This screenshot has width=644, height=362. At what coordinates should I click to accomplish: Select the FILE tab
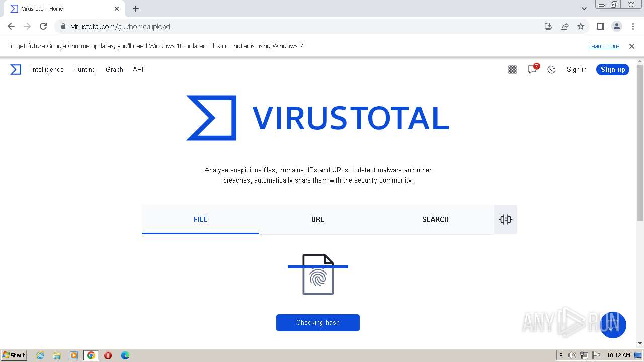[x=200, y=219]
